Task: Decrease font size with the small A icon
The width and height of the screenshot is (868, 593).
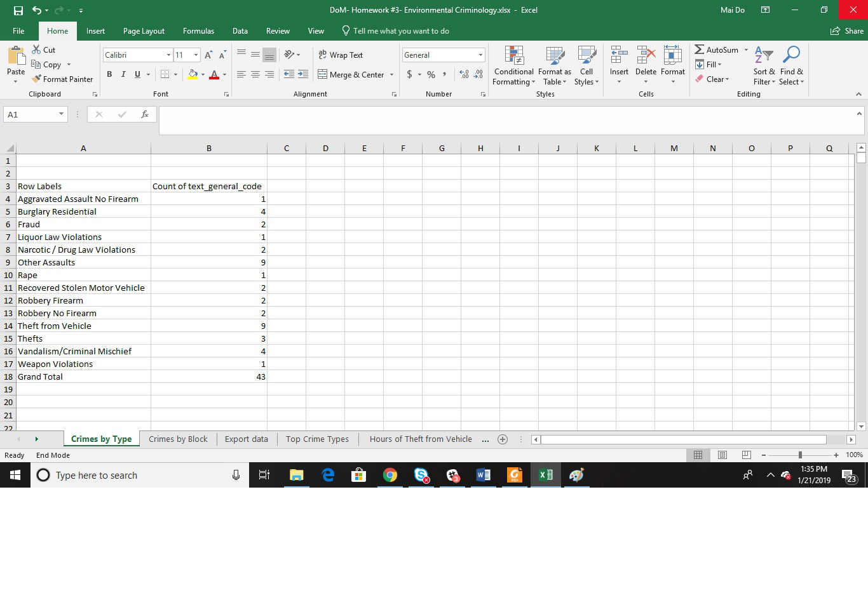Action: (x=222, y=55)
